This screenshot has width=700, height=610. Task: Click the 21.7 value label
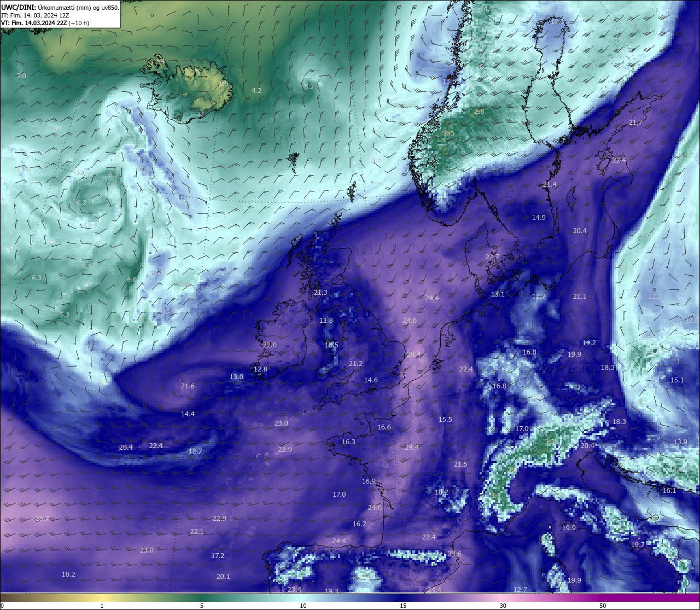point(635,123)
